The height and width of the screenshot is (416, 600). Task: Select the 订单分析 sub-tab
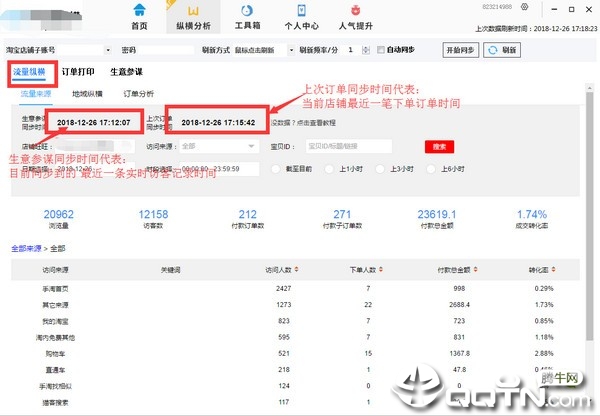coord(139,94)
